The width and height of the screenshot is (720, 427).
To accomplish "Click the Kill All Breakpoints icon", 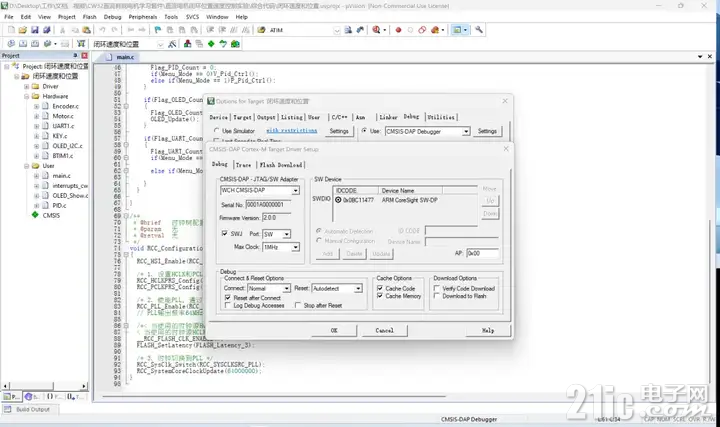I will pos(435,30).
